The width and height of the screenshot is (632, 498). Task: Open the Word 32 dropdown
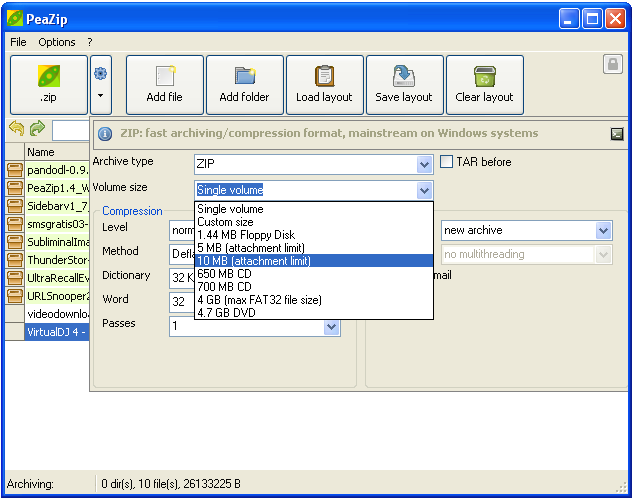tap(182, 302)
